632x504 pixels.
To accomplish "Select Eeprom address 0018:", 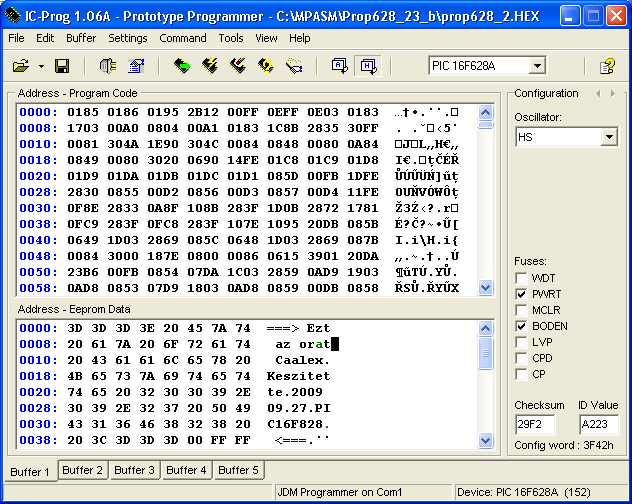I will (x=38, y=376).
